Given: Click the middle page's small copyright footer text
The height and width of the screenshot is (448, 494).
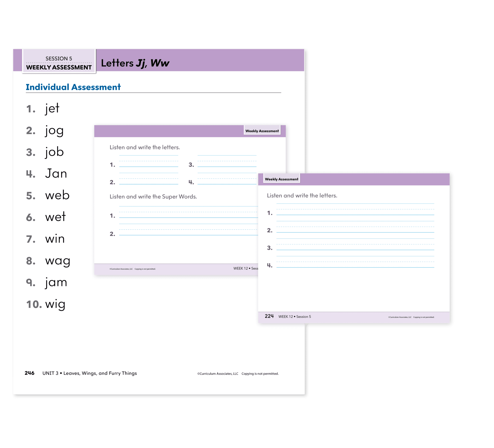Looking at the screenshot, I should pos(133,269).
